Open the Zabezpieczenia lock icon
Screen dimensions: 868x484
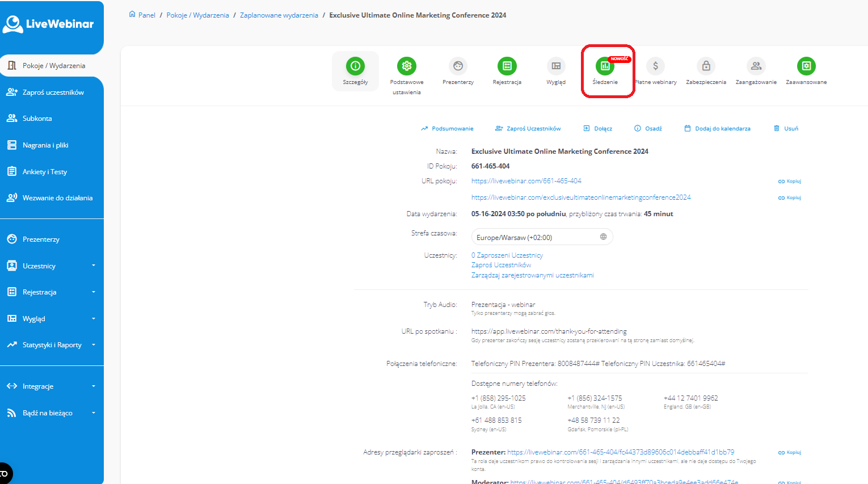coord(706,66)
